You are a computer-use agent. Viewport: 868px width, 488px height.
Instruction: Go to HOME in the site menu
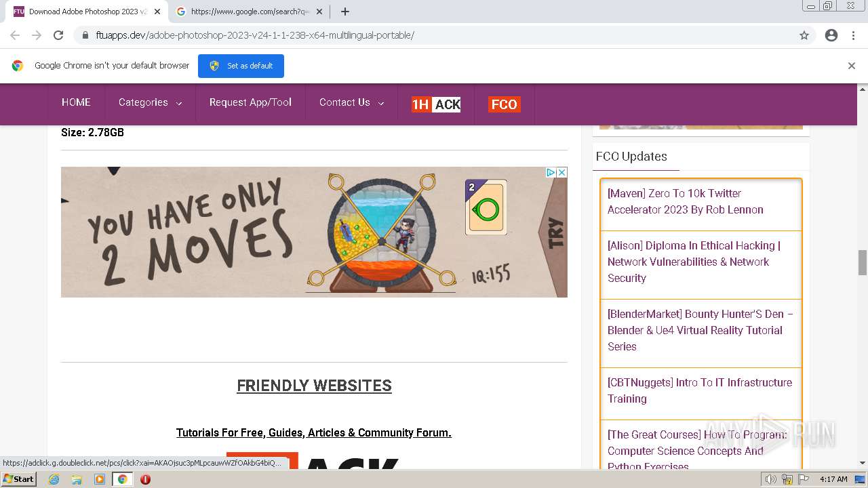76,102
